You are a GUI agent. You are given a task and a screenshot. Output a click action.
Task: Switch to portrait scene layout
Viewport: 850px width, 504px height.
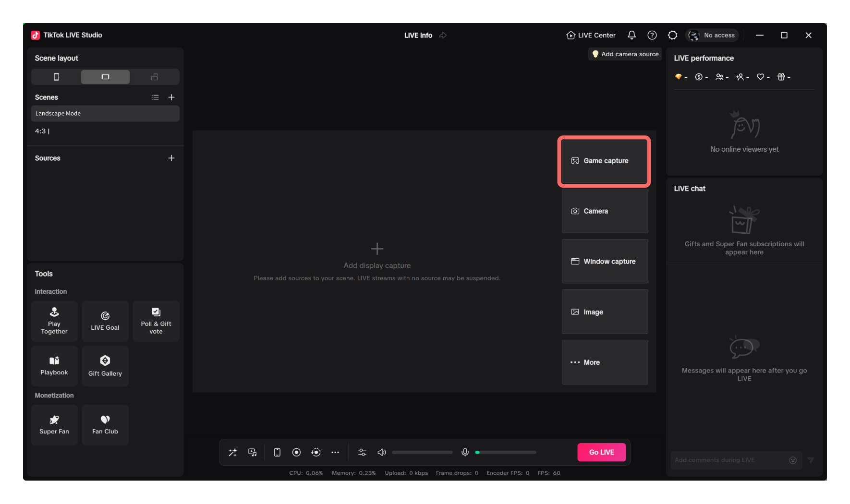point(56,77)
